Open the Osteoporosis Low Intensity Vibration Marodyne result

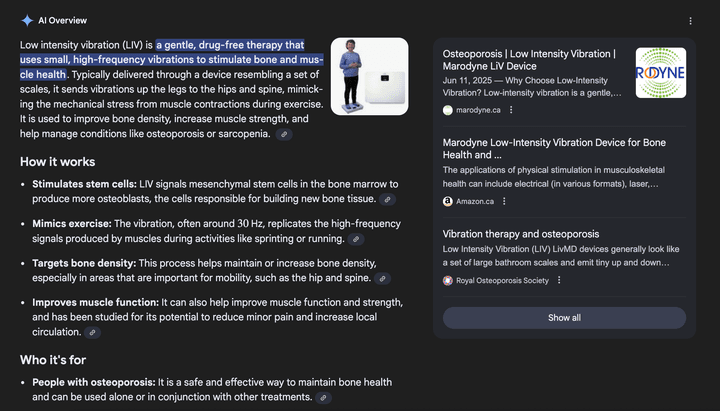click(x=529, y=59)
